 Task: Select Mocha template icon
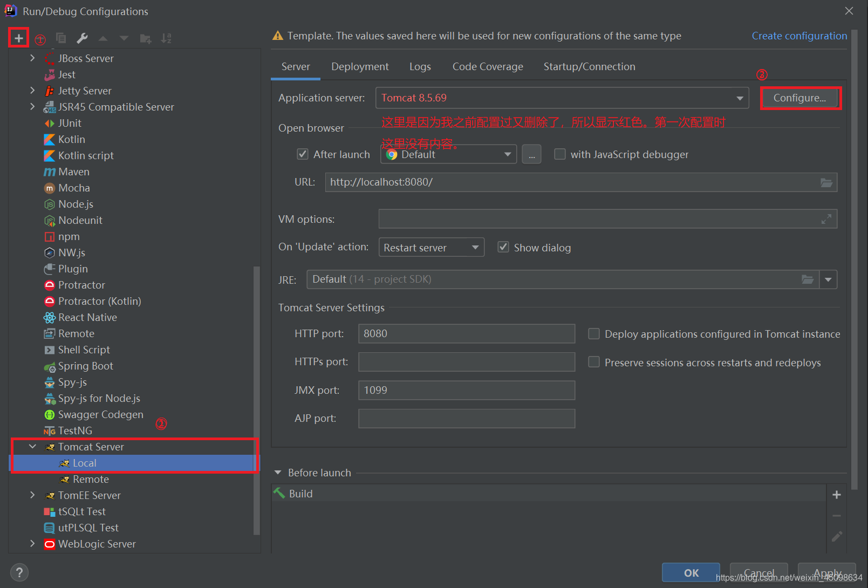(50, 188)
